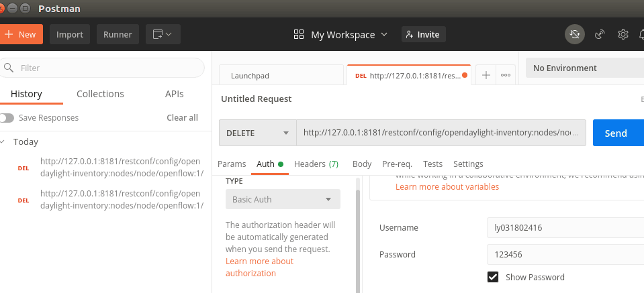Switch to the Collections tab
The image size is (644, 293).
(100, 95)
